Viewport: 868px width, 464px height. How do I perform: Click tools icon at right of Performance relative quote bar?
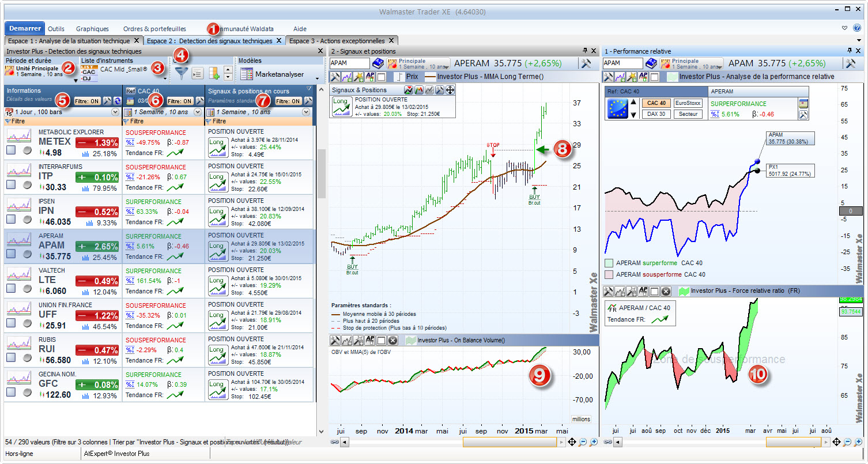click(850, 63)
